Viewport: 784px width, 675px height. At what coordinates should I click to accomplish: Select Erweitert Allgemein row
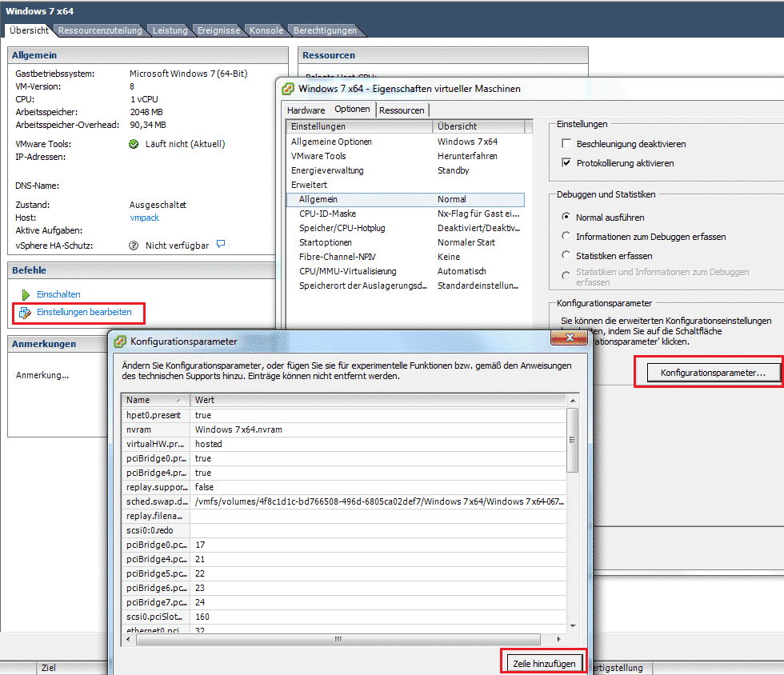pos(406,199)
